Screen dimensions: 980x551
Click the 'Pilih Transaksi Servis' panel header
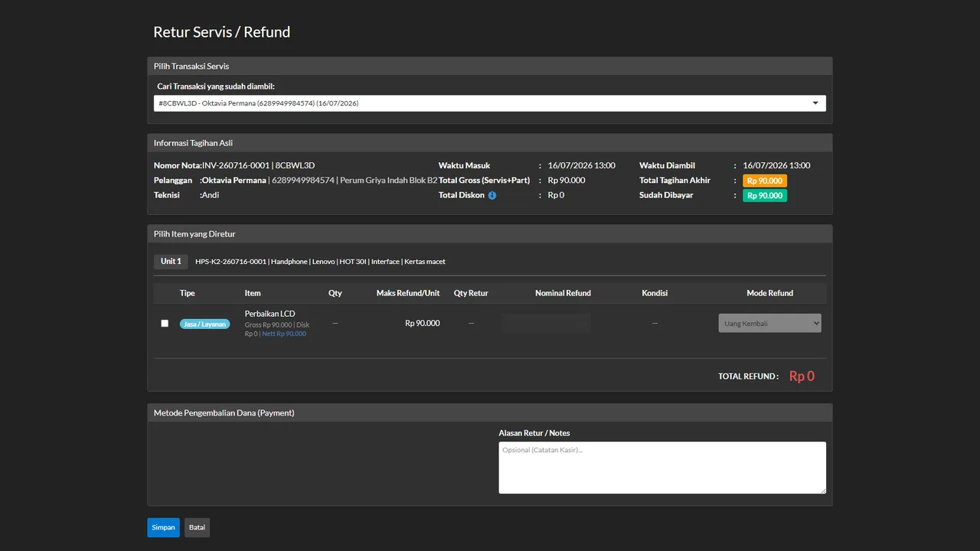click(490, 66)
